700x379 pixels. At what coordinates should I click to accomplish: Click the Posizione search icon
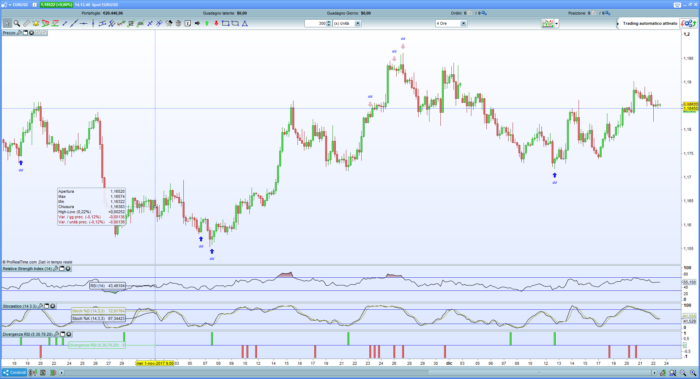point(608,13)
